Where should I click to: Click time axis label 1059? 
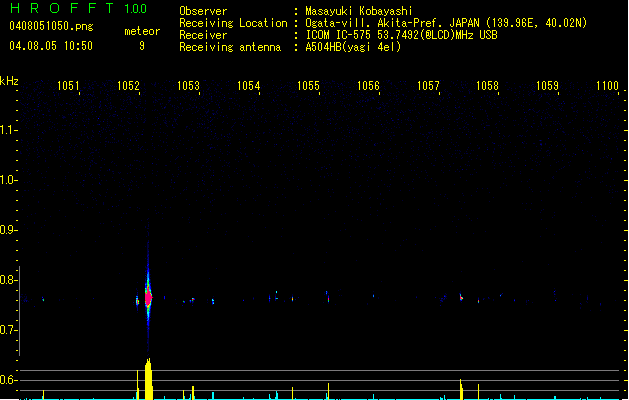[x=547, y=85]
